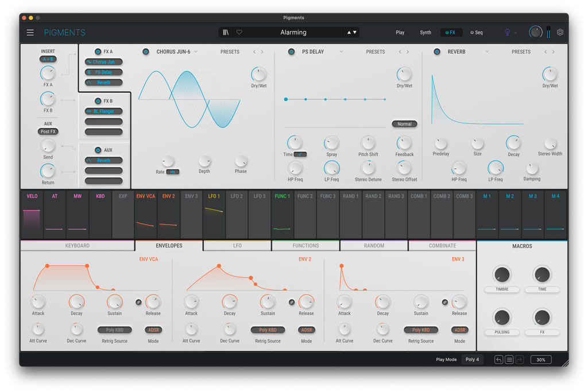Open the preset library browser icon
The height and width of the screenshot is (392, 588).
coord(226,32)
